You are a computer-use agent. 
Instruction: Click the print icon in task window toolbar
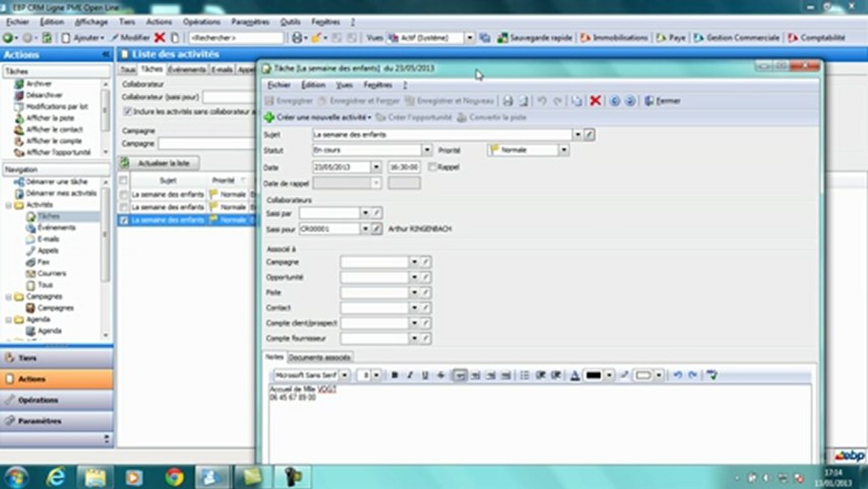click(508, 101)
